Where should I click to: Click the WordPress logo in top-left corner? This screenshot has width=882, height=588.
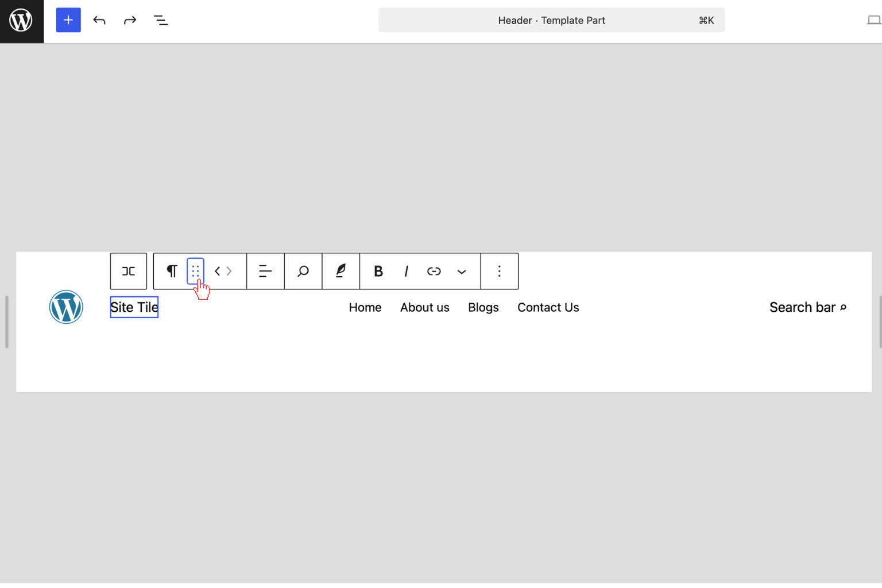tap(21, 21)
